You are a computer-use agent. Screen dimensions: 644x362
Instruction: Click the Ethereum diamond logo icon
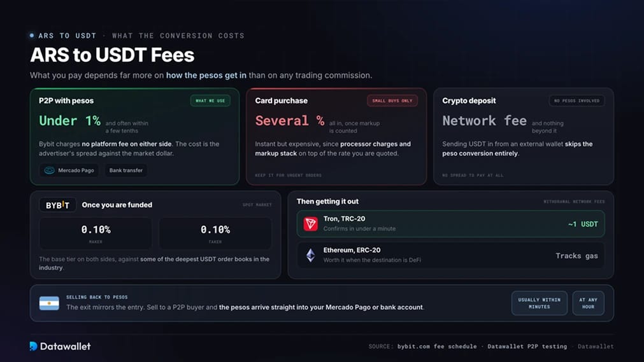tap(310, 255)
